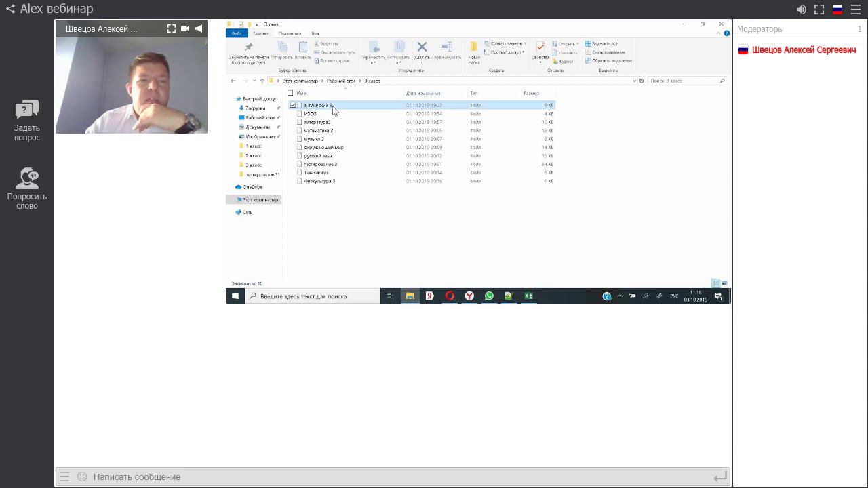Click the Копировать icon in the clipboard group
Viewport: 868px width, 488px height.
point(281,47)
